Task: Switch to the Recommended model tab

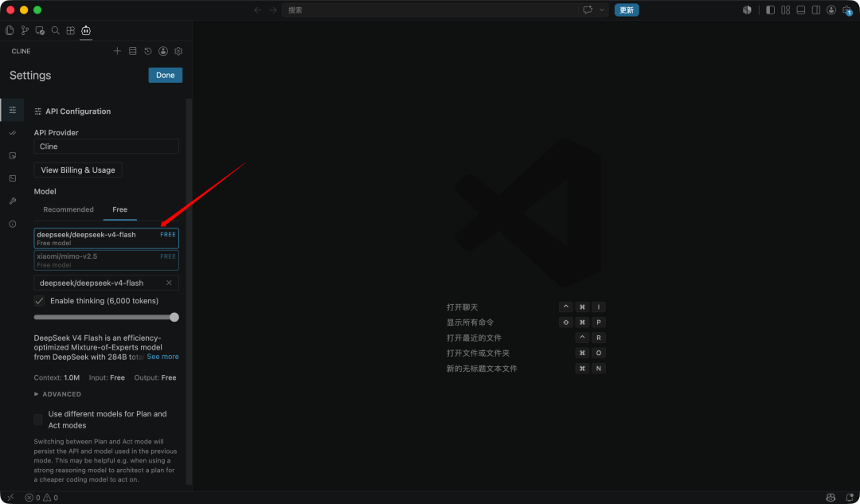Action: (x=68, y=209)
